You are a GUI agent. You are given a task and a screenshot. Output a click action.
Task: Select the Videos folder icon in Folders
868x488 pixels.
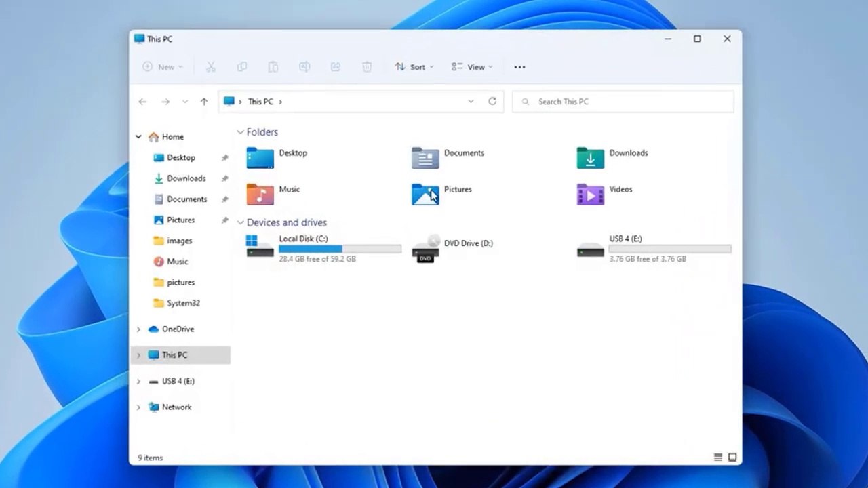click(591, 195)
